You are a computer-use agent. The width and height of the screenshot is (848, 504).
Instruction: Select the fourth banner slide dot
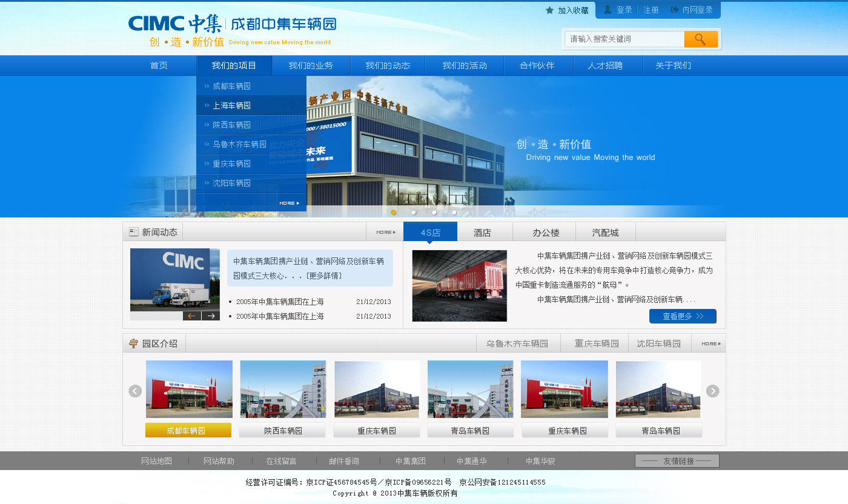pyautogui.click(x=454, y=213)
